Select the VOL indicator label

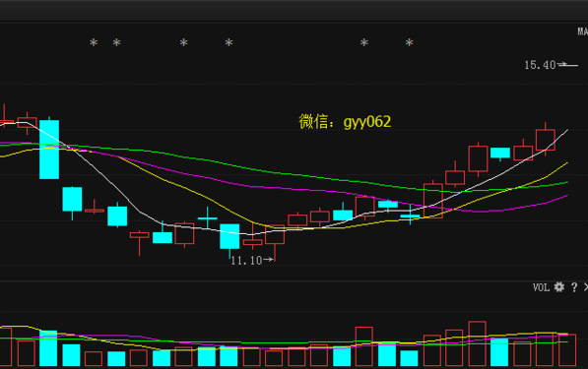coord(541,287)
